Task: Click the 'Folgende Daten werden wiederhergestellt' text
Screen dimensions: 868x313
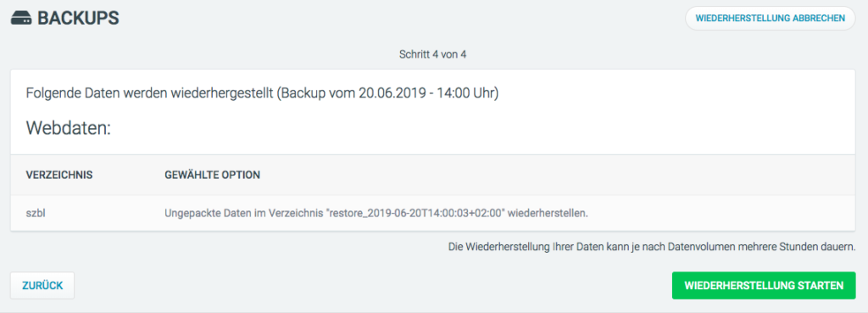Action: coord(149,93)
